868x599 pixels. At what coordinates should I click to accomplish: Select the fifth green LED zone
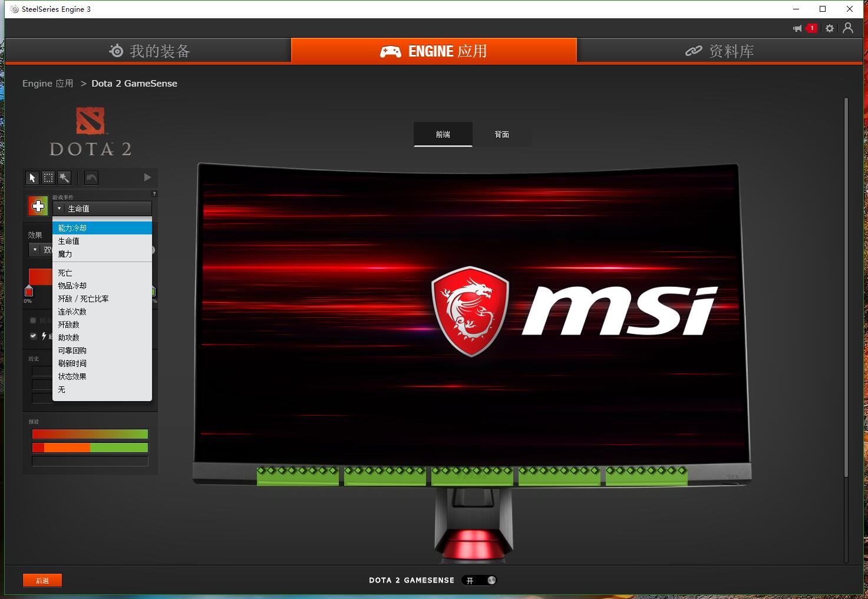coord(646,476)
